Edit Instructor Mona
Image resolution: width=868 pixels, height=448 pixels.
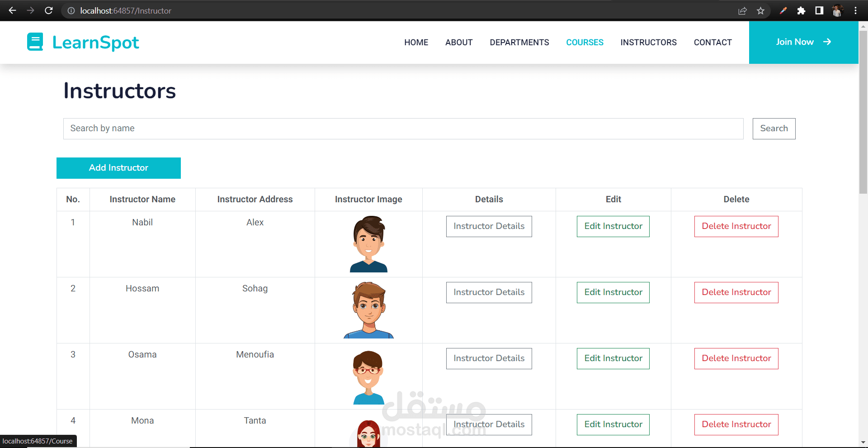[x=613, y=424]
